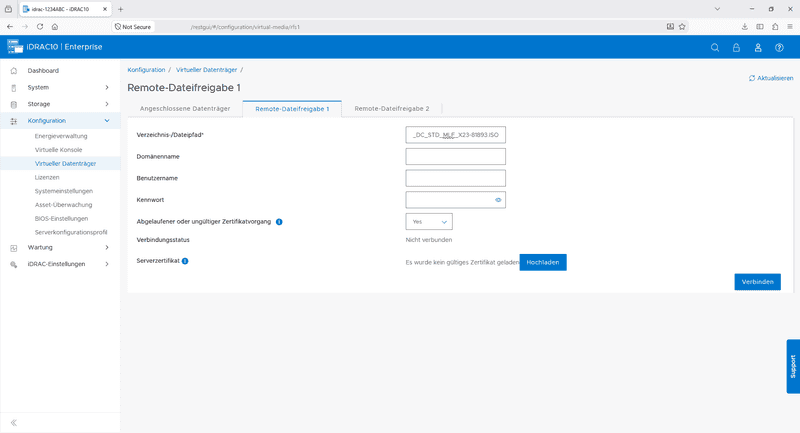Viewport: 800px width, 433px height.
Task: Click the Aktualisieren refresh link
Action: pyautogui.click(x=771, y=78)
